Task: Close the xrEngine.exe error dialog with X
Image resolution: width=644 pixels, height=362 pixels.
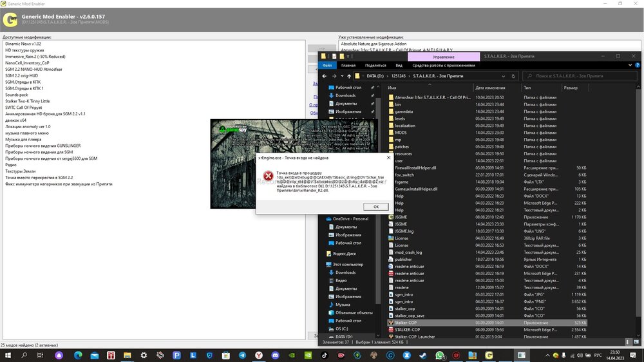Action: [x=388, y=157]
